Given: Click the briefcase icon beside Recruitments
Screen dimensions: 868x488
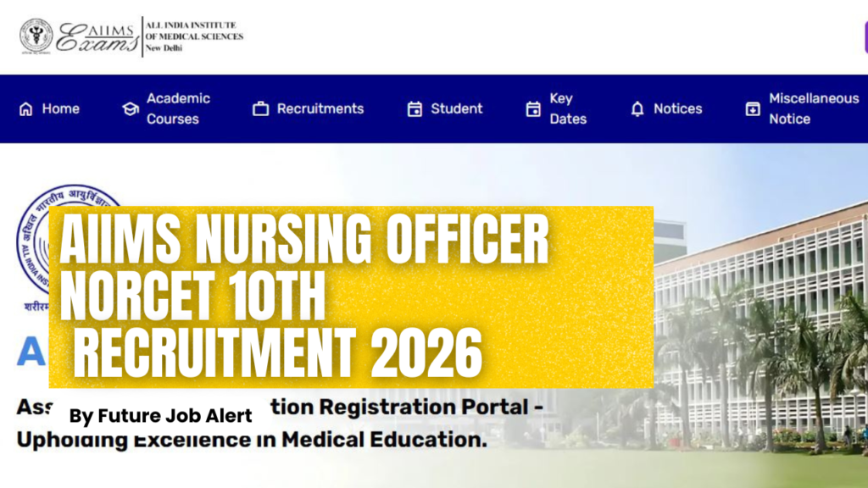Looking at the screenshot, I should pyautogui.click(x=261, y=109).
